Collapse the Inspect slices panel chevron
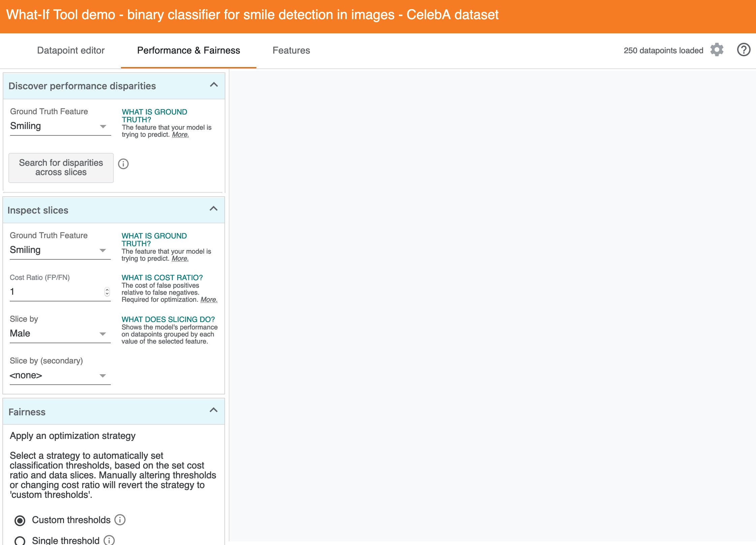Viewport: 756px width, 545px height. click(x=214, y=209)
